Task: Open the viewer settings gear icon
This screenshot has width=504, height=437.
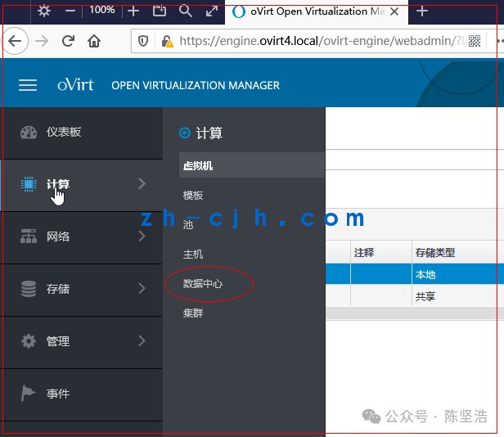Action: pos(44,11)
